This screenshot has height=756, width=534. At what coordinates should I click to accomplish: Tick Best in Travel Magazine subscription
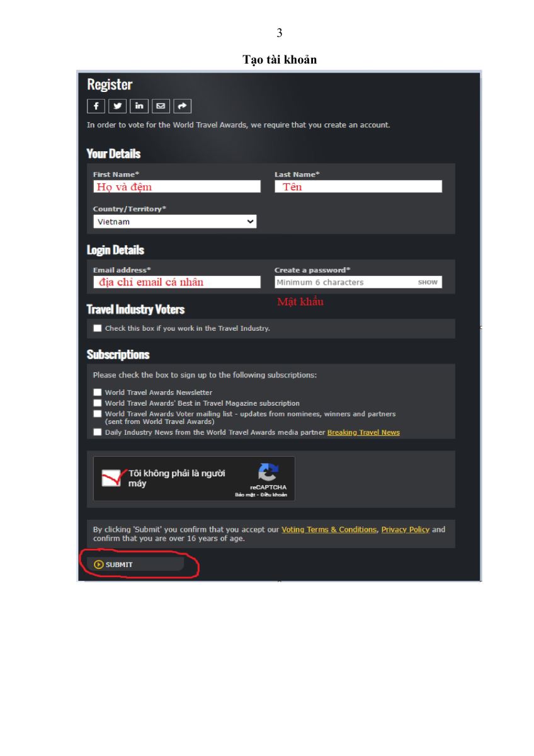coord(97,403)
